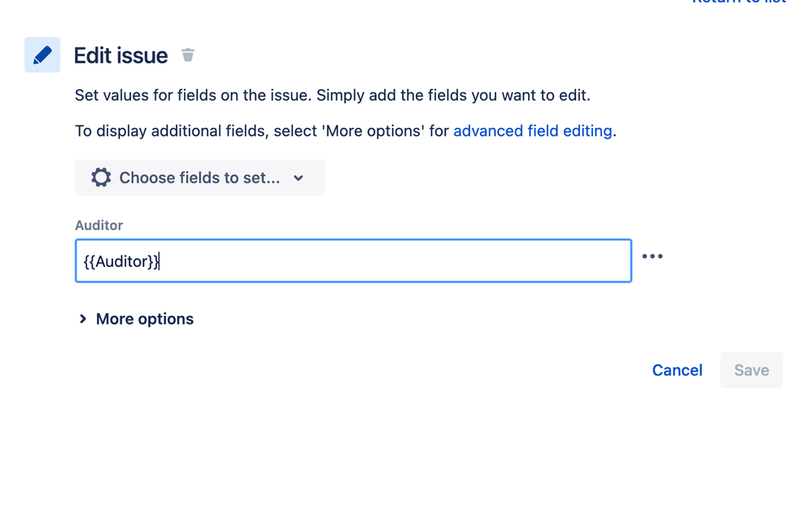Click the Edit issue heading
Viewport: 812px width, 508px height.
pyautogui.click(x=120, y=55)
